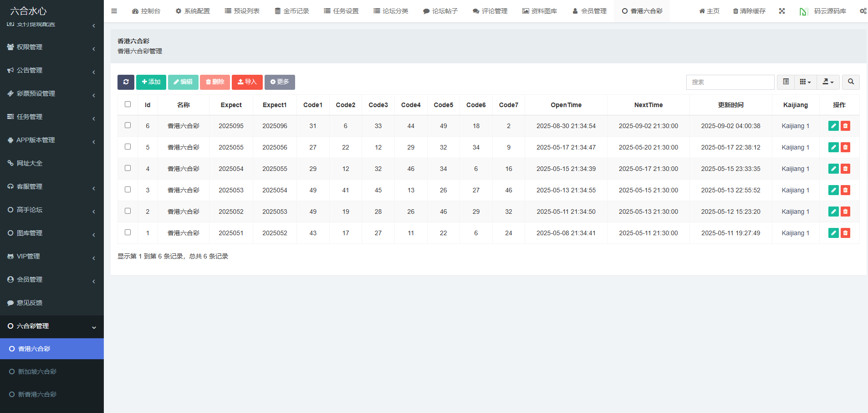
Task: Click the magnifier search icon button
Action: [851, 82]
